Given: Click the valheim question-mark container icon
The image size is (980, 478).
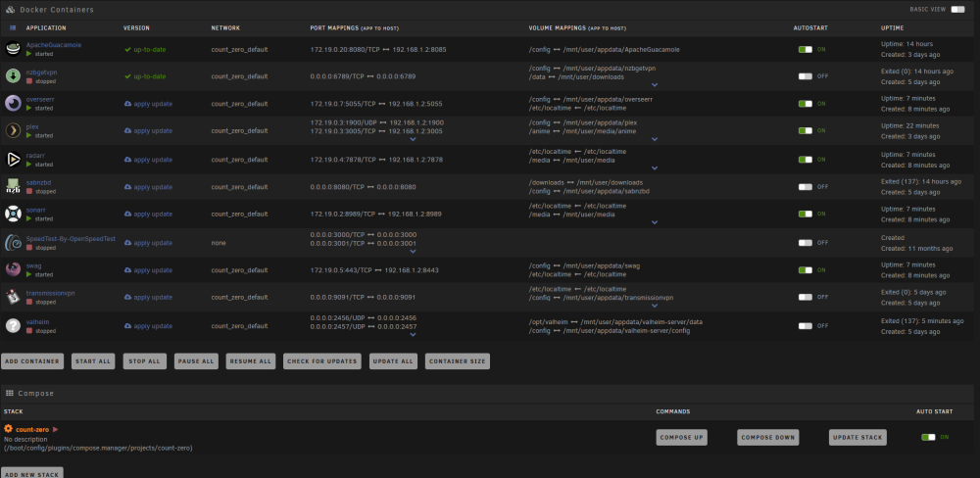Looking at the screenshot, I should tap(13, 325).
